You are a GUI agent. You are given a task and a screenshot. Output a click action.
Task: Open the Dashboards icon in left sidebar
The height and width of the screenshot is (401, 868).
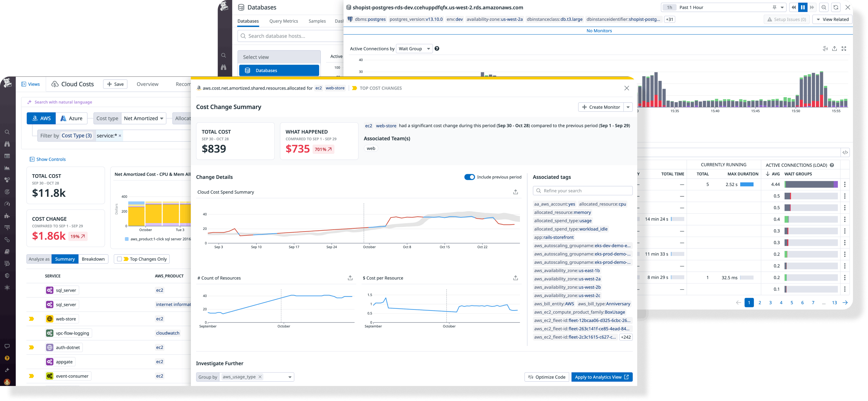7,156
